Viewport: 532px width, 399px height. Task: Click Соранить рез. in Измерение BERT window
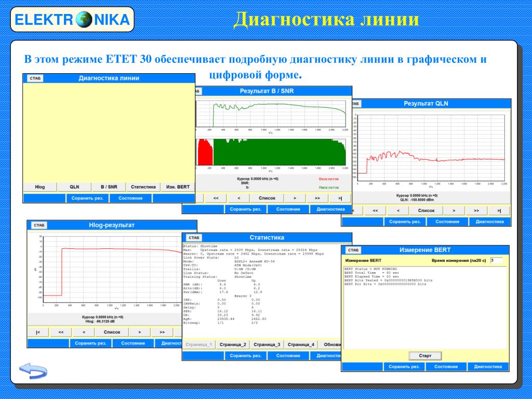click(404, 367)
